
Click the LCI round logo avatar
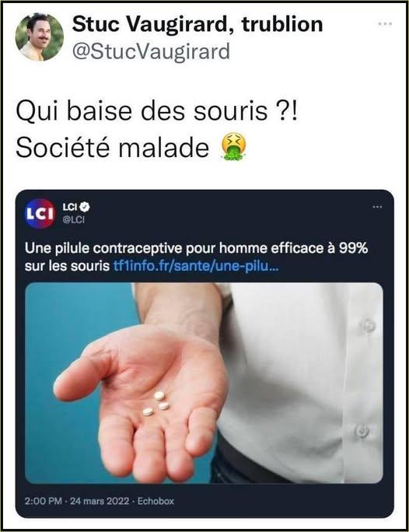pos(40,213)
